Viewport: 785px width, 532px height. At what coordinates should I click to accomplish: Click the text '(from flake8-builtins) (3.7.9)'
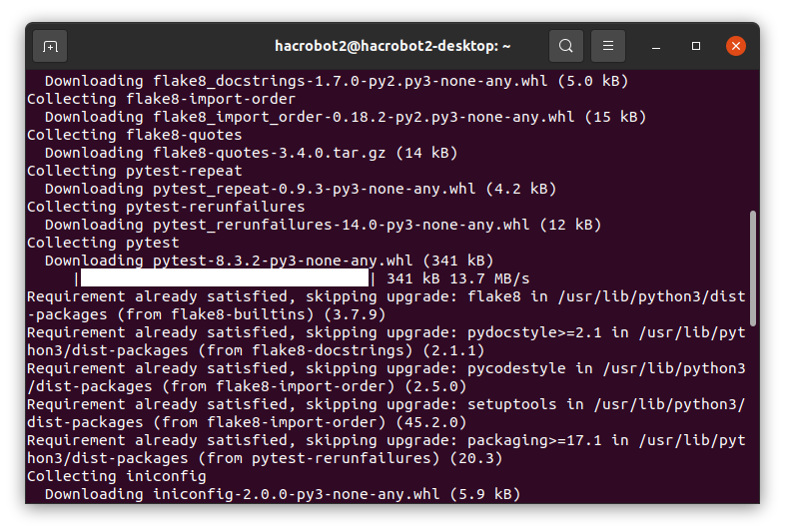(x=252, y=314)
